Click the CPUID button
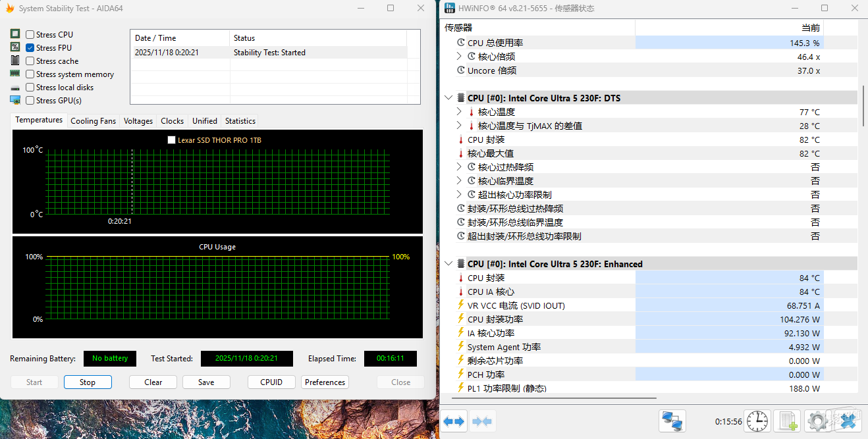The height and width of the screenshot is (439, 868). (271, 382)
